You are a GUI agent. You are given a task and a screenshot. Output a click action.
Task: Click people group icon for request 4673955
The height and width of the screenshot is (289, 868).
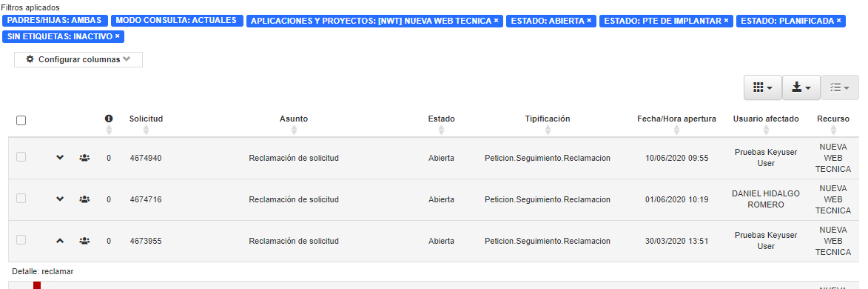pos(84,241)
